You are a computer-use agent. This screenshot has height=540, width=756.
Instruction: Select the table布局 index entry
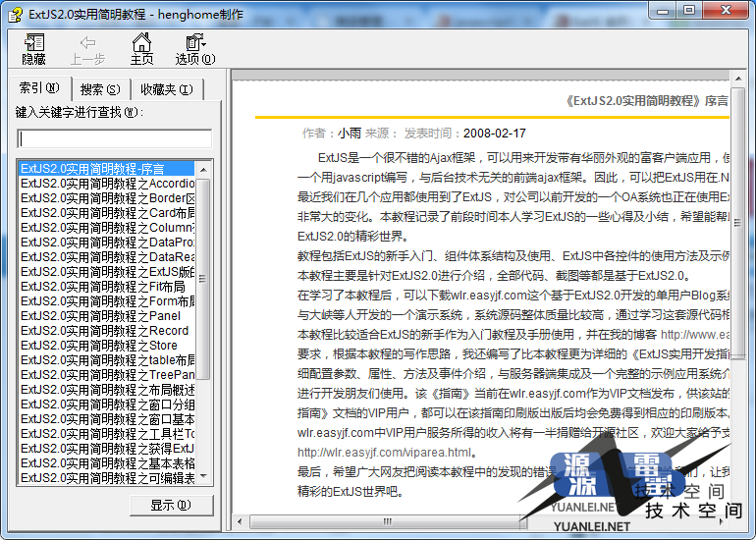coord(107,360)
